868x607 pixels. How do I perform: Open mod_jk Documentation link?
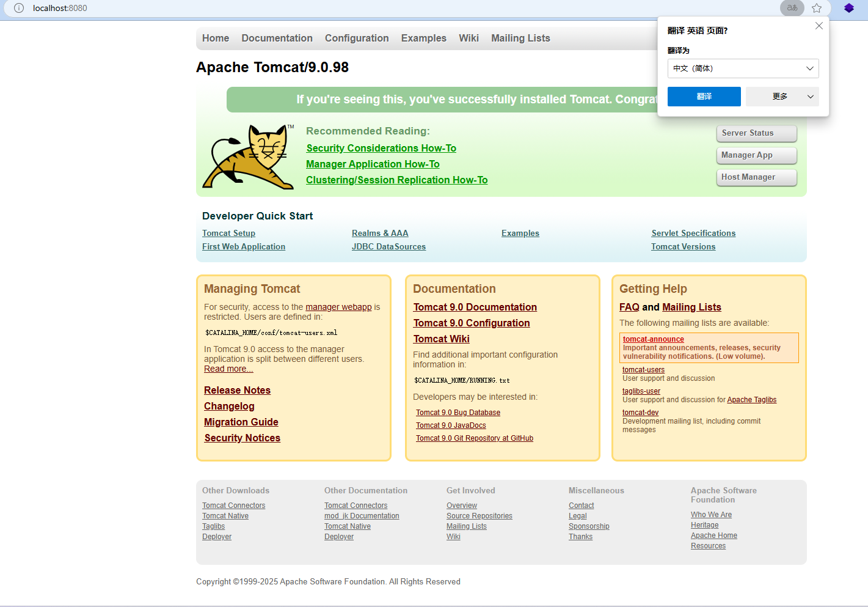coord(362,516)
